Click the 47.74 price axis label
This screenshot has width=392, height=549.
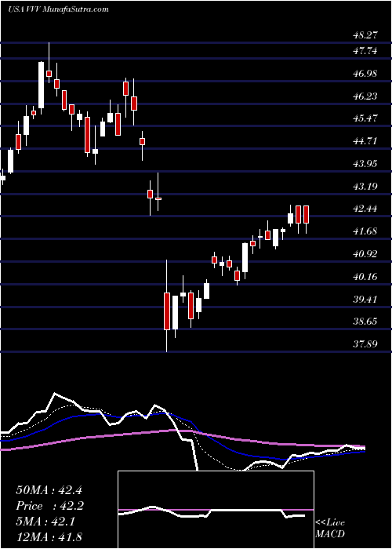tap(365, 51)
